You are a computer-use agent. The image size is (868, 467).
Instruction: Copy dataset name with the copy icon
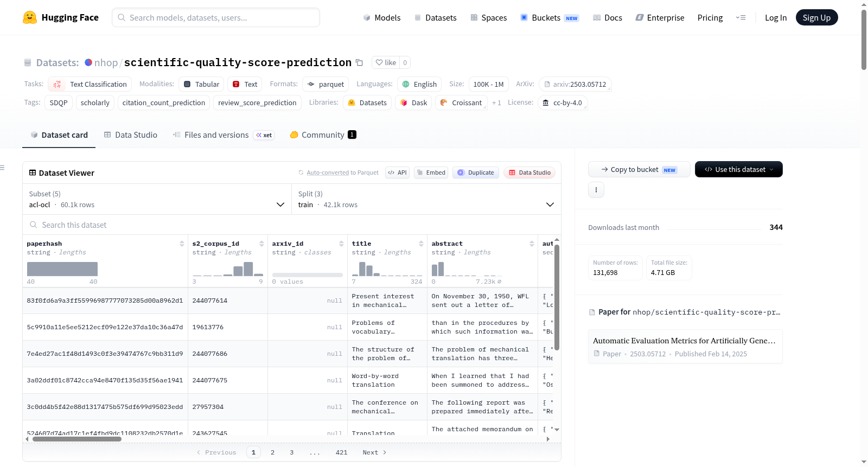(x=359, y=62)
